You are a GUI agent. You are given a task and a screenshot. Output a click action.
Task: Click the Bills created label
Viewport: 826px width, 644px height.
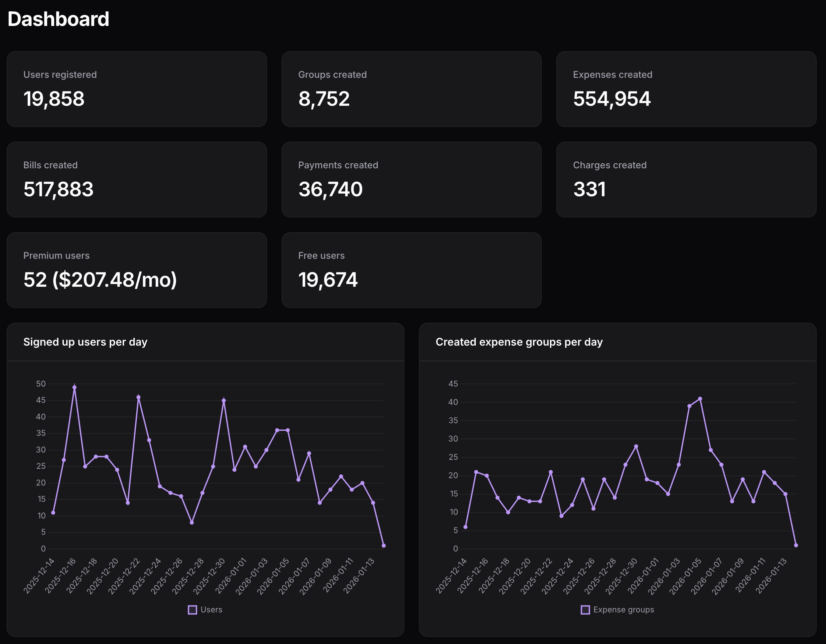tap(50, 165)
